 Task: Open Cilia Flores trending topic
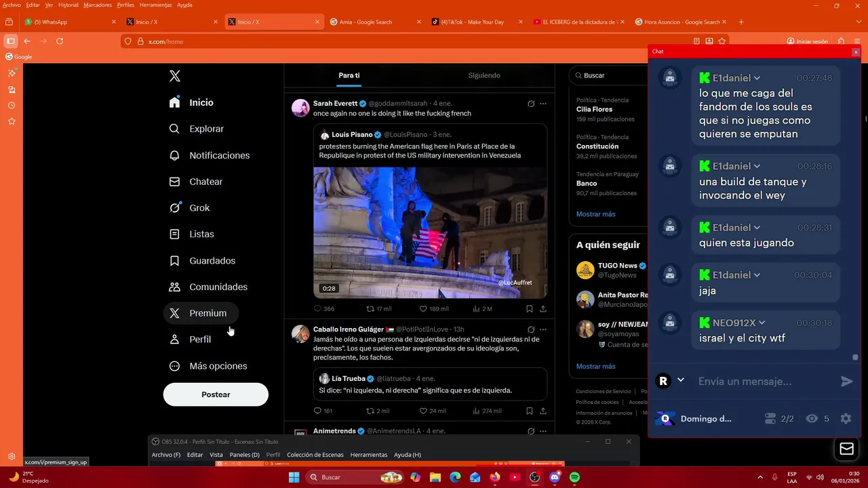click(595, 109)
